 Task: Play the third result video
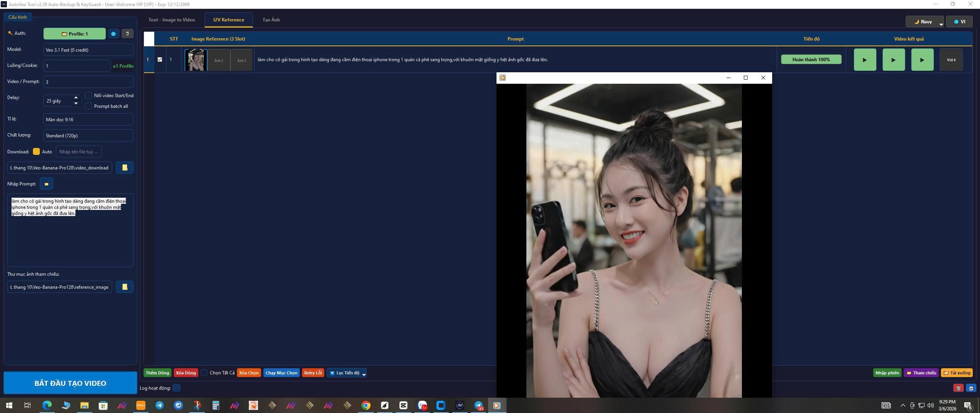(x=922, y=60)
